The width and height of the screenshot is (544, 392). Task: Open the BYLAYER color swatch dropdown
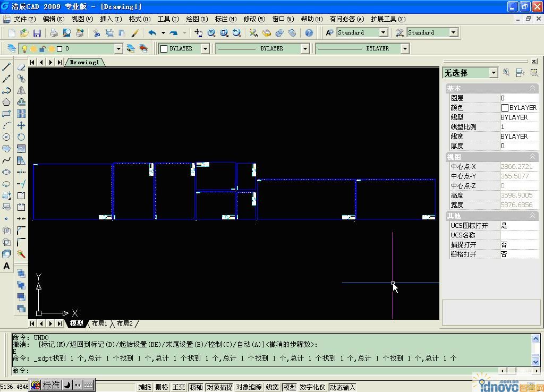coord(205,49)
